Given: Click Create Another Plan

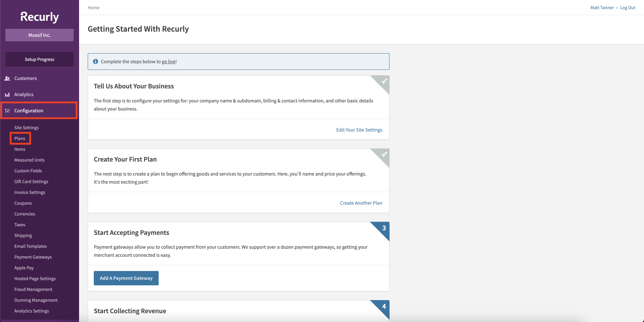Looking at the screenshot, I should click(361, 203).
